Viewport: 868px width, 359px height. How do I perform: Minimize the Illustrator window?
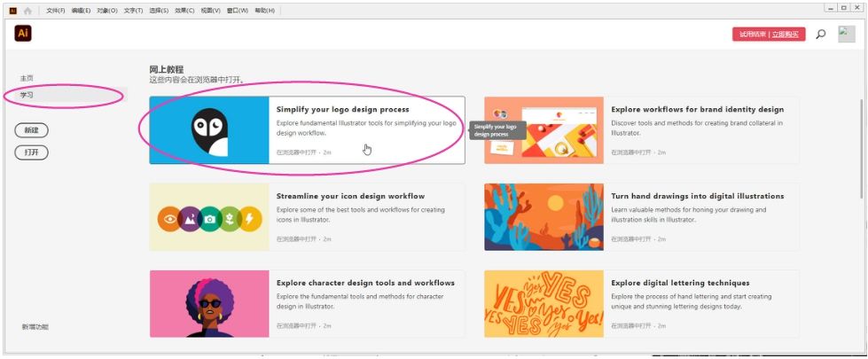(831, 8)
